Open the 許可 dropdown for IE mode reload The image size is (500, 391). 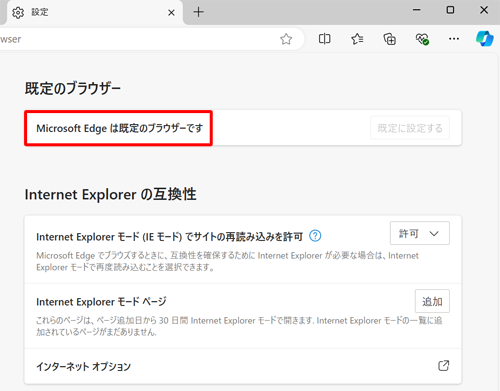(420, 233)
